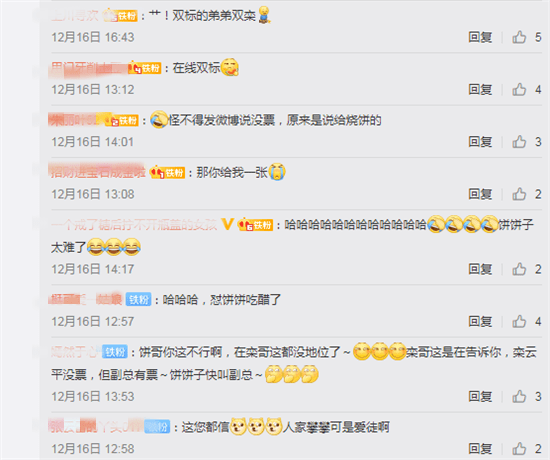
Task: Click the orange V verified badge
Action: pyautogui.click(x=227, y=224)
